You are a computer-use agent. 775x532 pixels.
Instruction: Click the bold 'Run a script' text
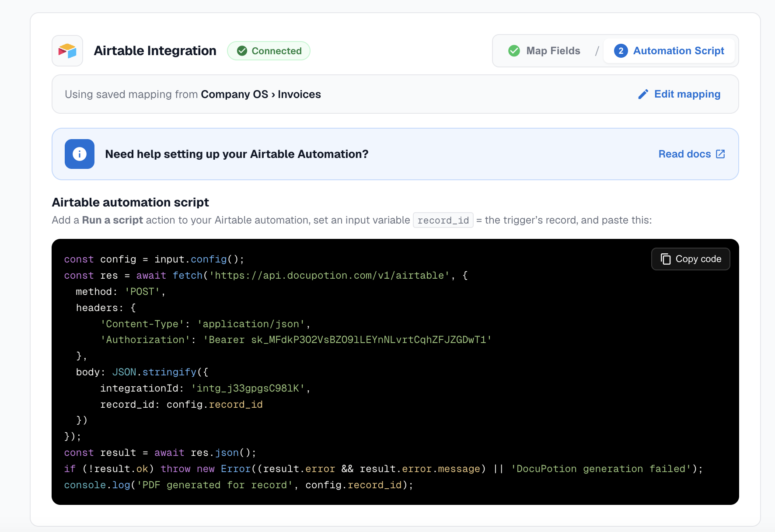(x=112, y=220)
